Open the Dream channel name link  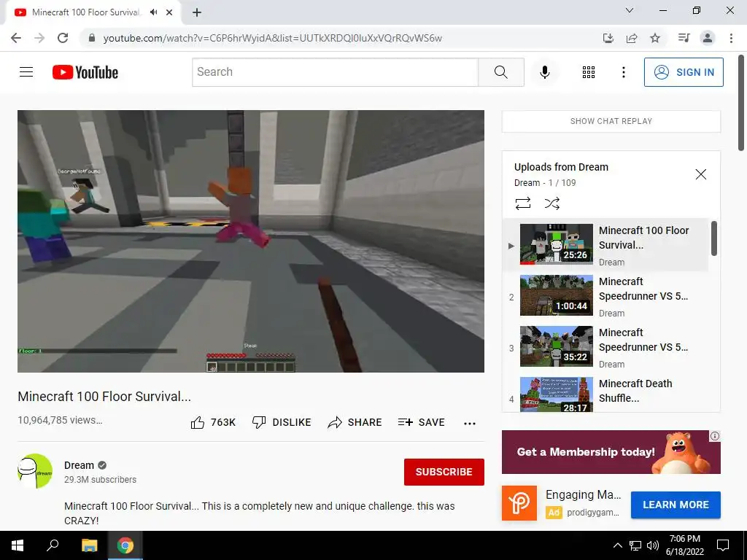pyautogui.click(x=79, y=465)
